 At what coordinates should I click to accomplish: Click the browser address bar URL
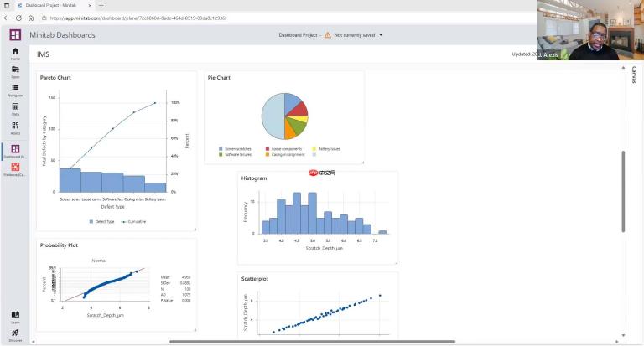click(x=138, y=18)
